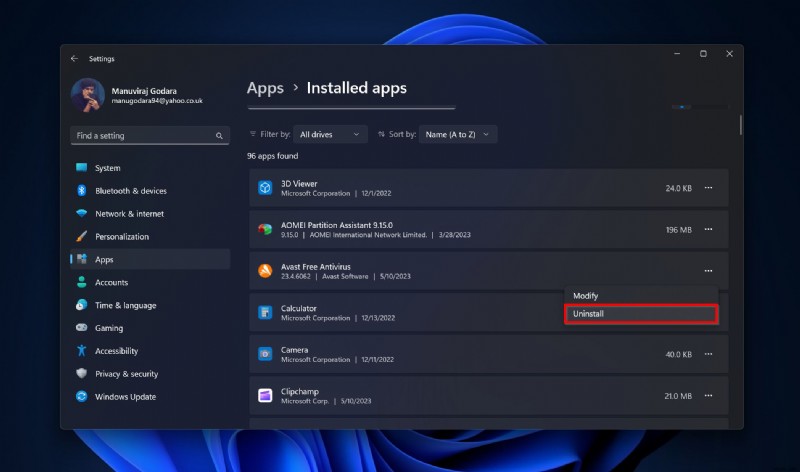
Task: Minimize the Settings window
Action: (677, 54)
